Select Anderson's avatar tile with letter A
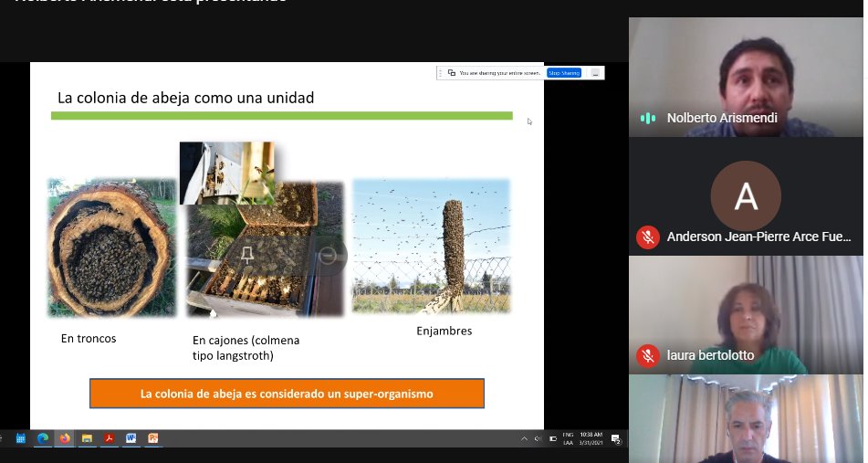868x463 pixels. point(746,195)
